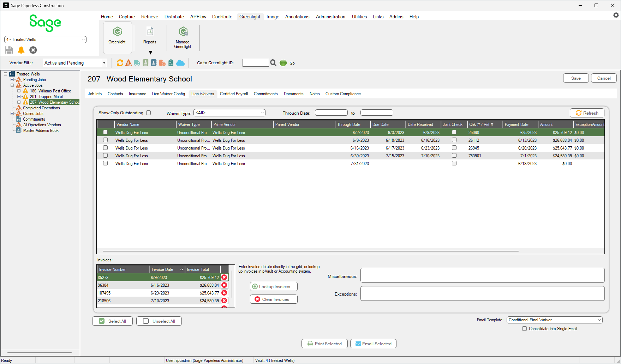The width and height of the screenshot is (621, 364).
Task: Click the Unselect All button
Action: click(159, 321)
